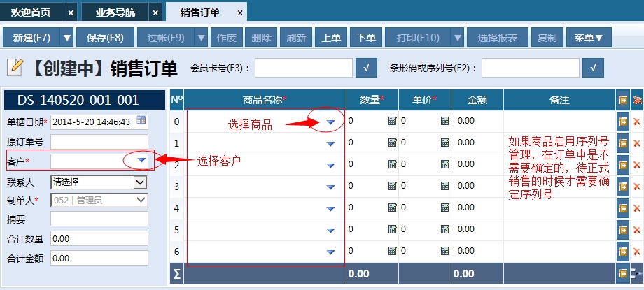
Task: Click 复制 button
Action: [547, 38]
